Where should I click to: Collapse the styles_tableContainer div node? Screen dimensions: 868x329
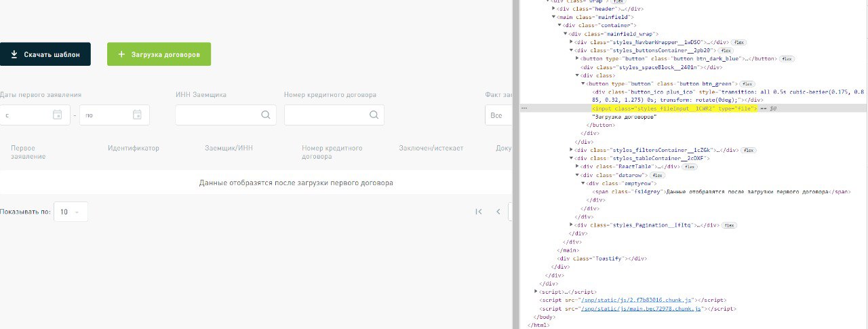point(572,158)
